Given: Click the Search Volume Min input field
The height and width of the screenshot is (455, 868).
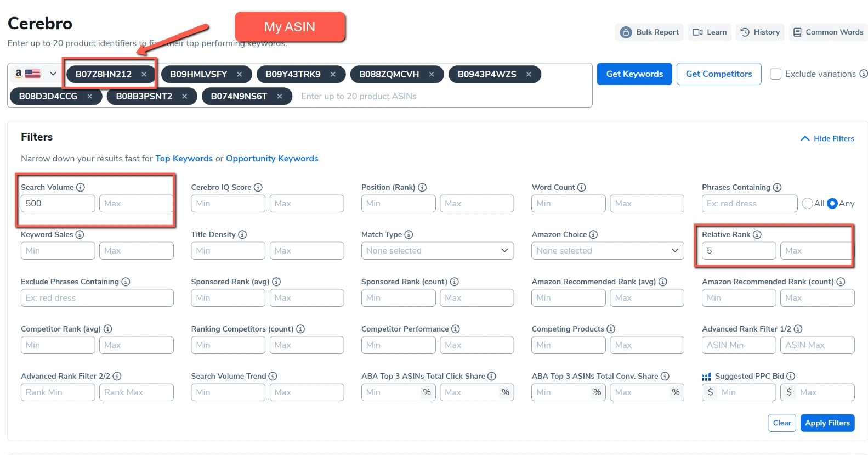Looking at the screenshot, I should [58, 204].
